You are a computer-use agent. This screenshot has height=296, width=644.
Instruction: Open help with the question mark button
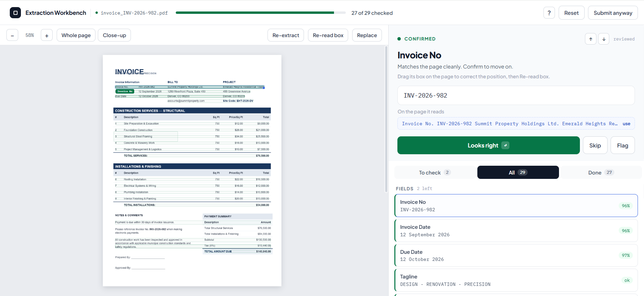pyautogui.click(x=549, y=13)
